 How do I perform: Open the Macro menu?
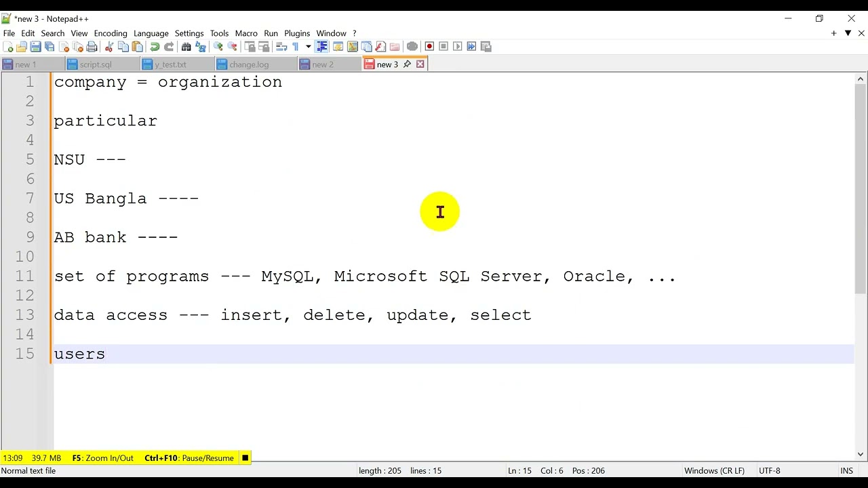click(x=246, y=33)
